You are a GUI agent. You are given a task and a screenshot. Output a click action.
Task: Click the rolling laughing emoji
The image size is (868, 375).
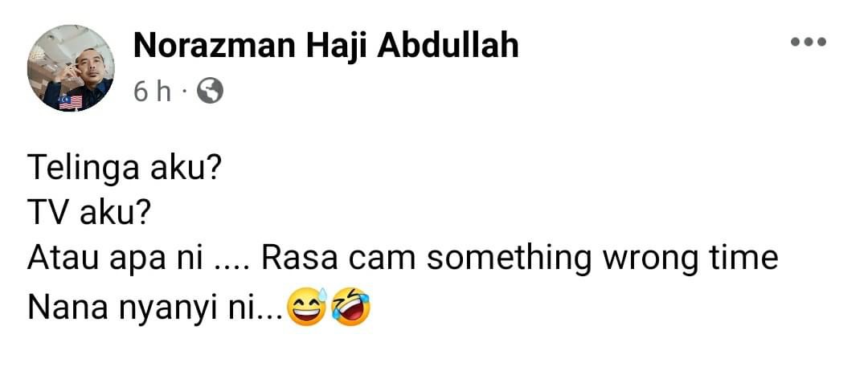(x=350, y=307)
